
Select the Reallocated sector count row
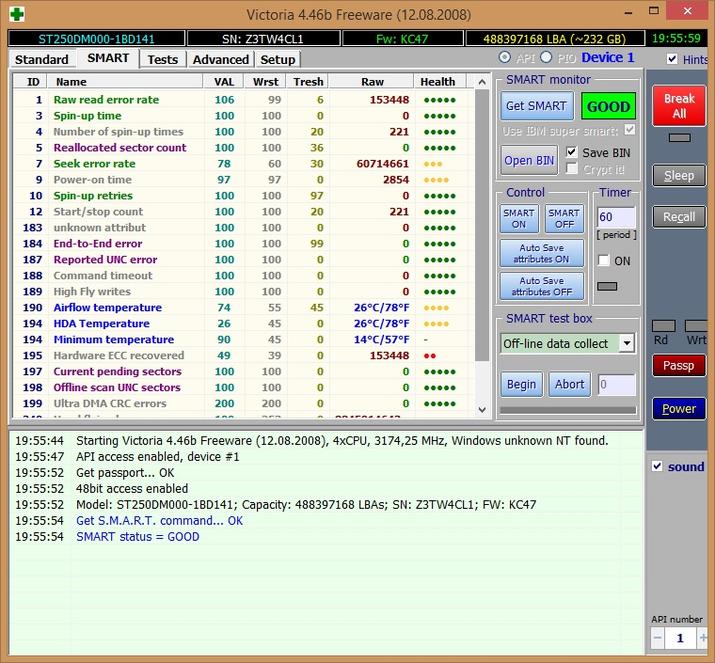click(244, 147)
